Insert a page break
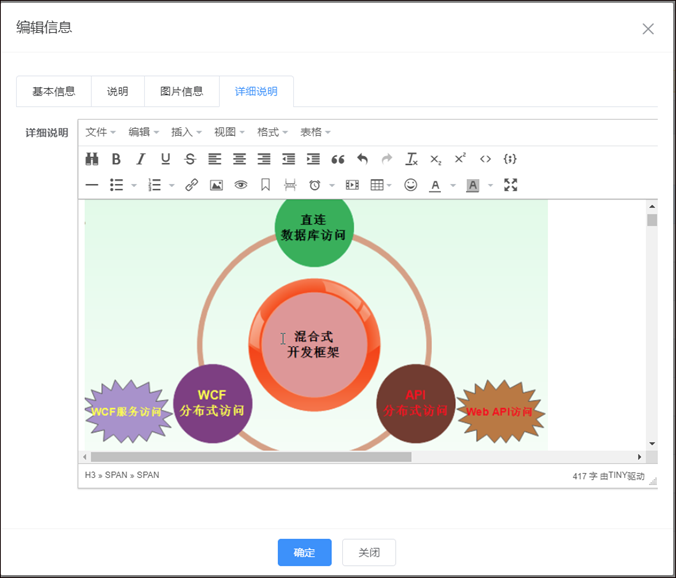676x578 pixels. tap(290, 185)
